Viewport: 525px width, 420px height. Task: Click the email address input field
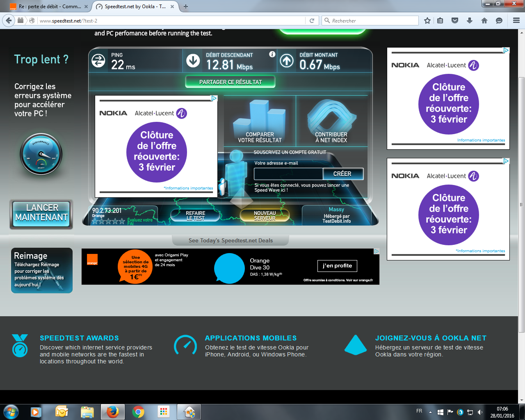pyautogui.click(x=288, y=173)
